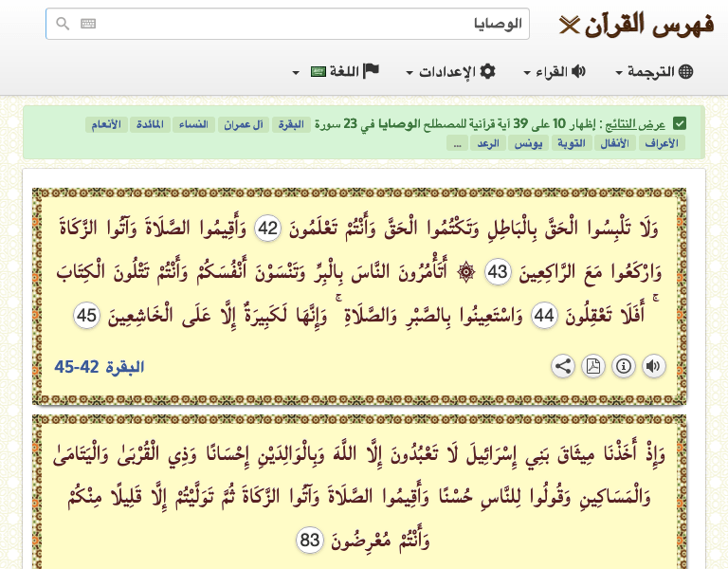This screenshot has width=728, height=569.
Task: Filter results by الأنفال tag
Action: click(614, 143)
